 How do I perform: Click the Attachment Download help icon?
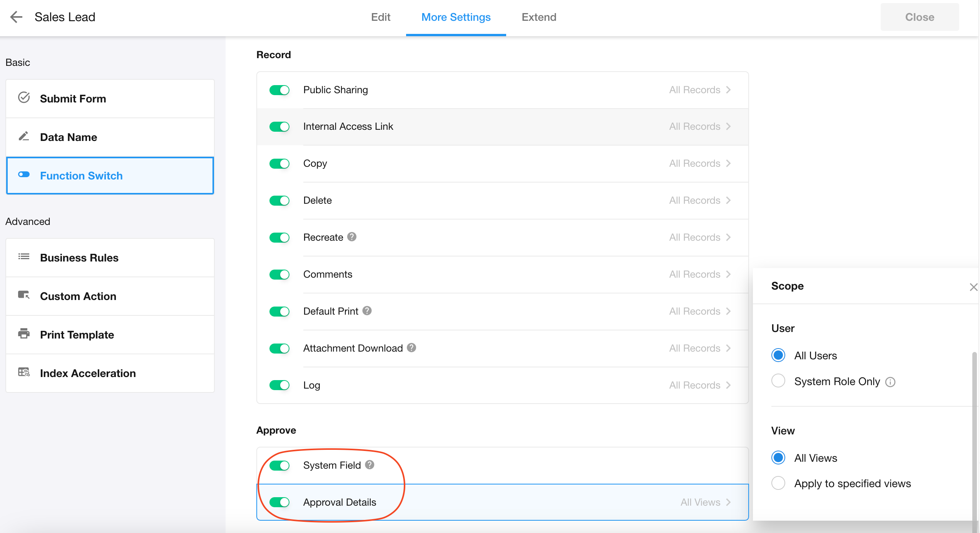pos(411,348)
